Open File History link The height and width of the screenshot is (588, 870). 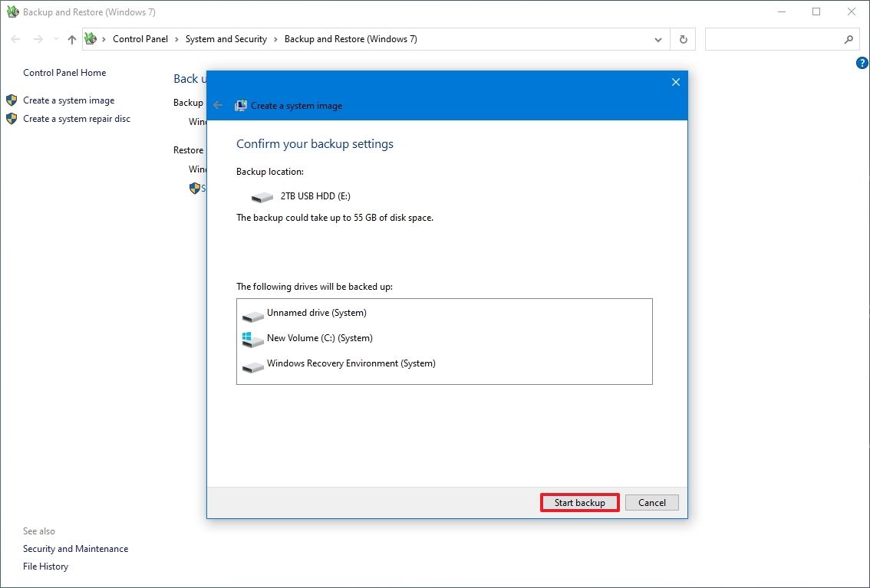point(45,567)
